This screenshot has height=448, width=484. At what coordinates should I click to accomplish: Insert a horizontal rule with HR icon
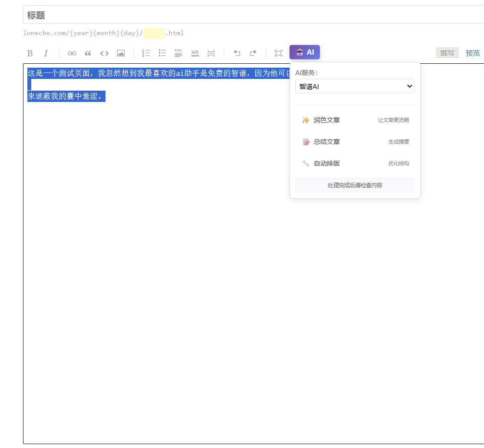tap(195, 53)
